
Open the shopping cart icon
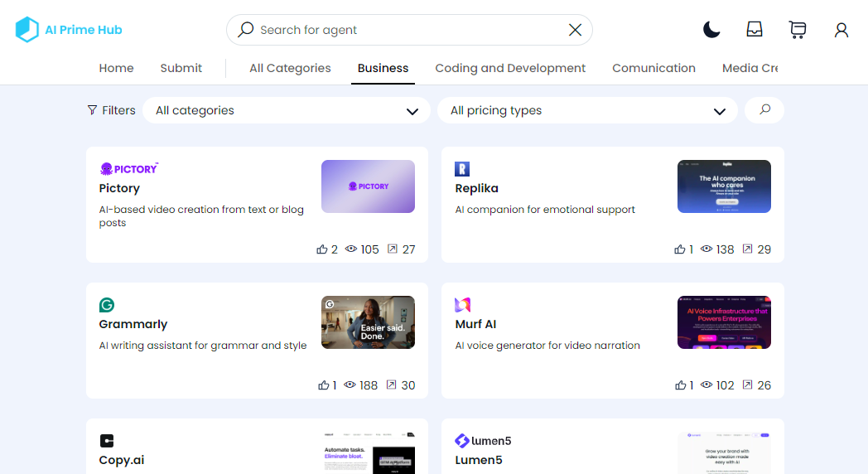[797, 29]
